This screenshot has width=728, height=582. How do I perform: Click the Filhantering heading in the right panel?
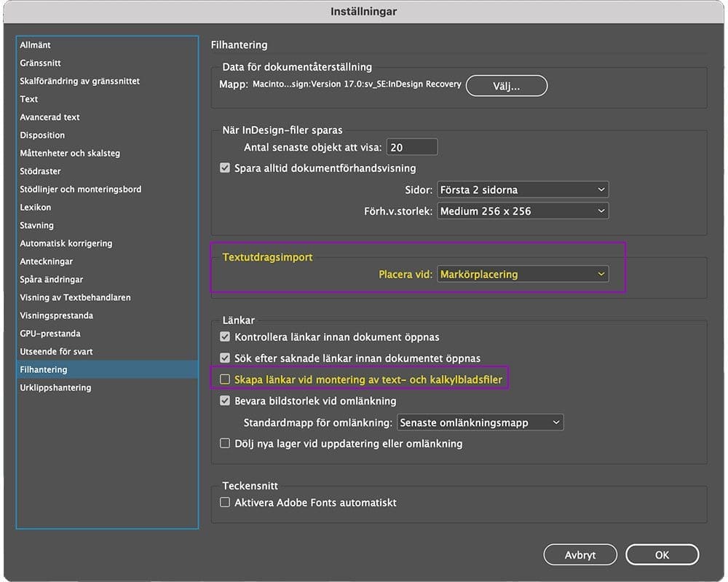(x=239, y=45)
